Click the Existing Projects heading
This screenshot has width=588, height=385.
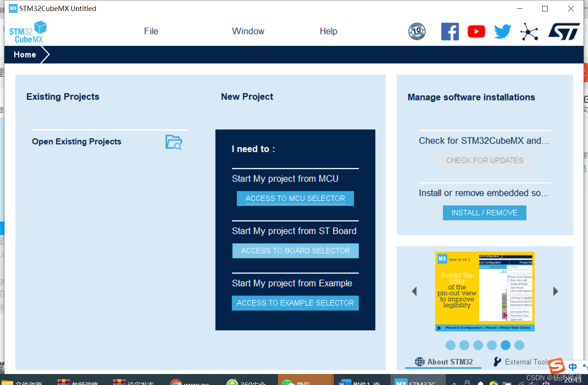click(63, 97)
